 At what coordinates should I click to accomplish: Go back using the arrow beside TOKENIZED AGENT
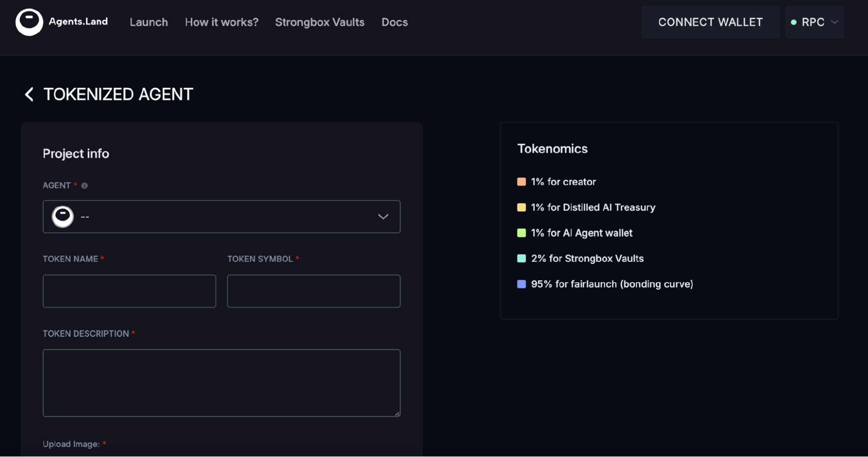pyautogui.click(x=29, y=94)
